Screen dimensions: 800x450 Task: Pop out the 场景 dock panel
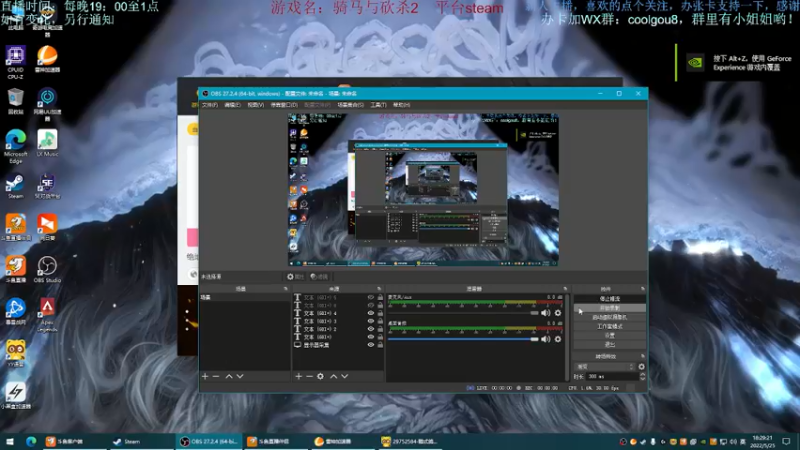click(x=286, y=289)
